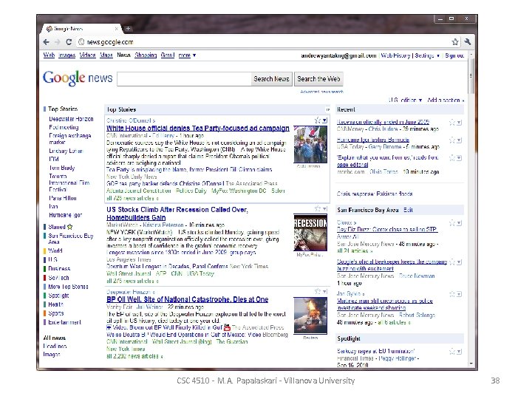Viewport: 532px width, 399px height.
Task: Go to Web in the top navigation
Action: pos(49,55)
